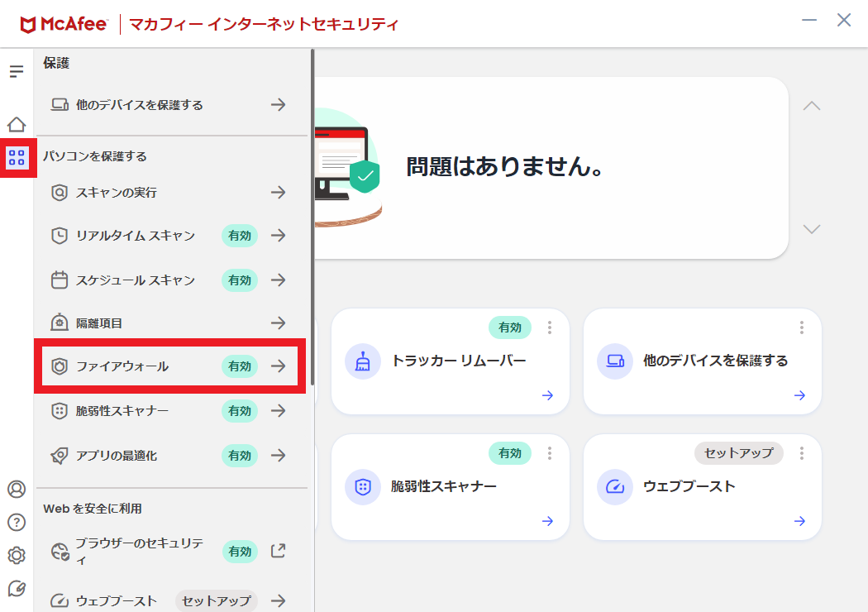Select 隔離項目 menu item
Image resolution: width=868 pixels, height=612 pixels.
tap(170, 323)
